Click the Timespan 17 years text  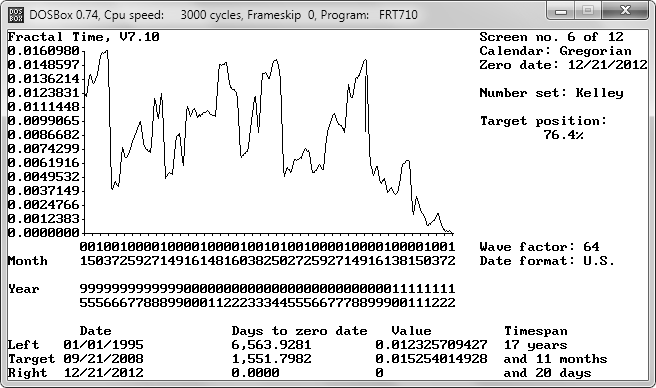coord(536,345)
